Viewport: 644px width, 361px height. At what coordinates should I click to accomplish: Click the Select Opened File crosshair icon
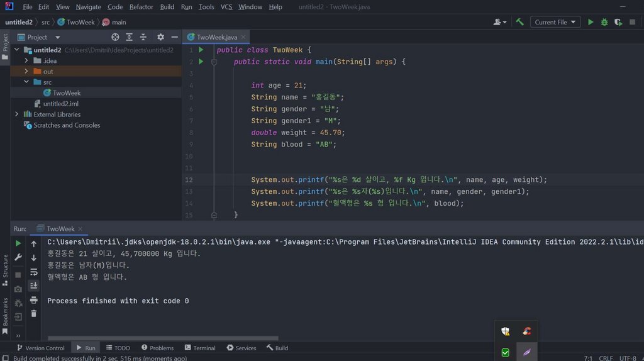click(x=115, y=37)
